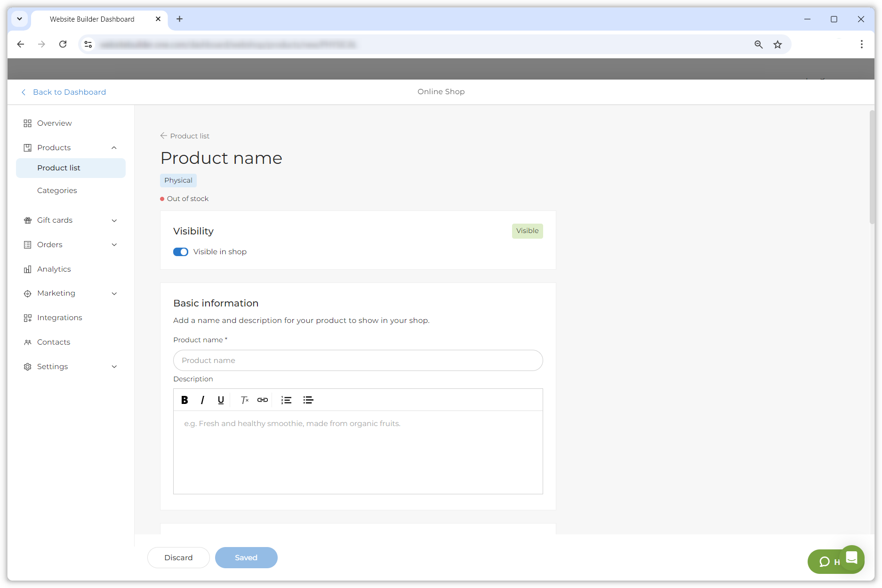Expand the Settings section chevron
Image resolution: width=882 pixels, height=588 pixels.
tap(114, 367)
